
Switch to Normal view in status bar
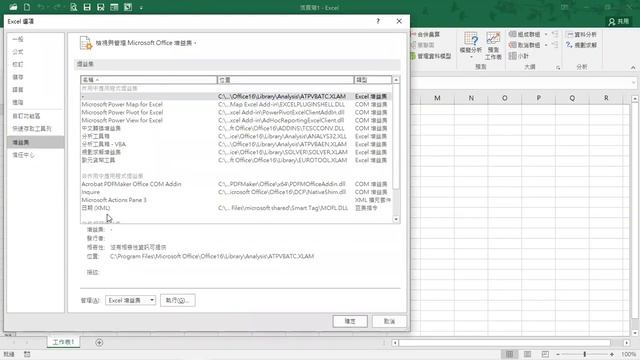[509, 354]
